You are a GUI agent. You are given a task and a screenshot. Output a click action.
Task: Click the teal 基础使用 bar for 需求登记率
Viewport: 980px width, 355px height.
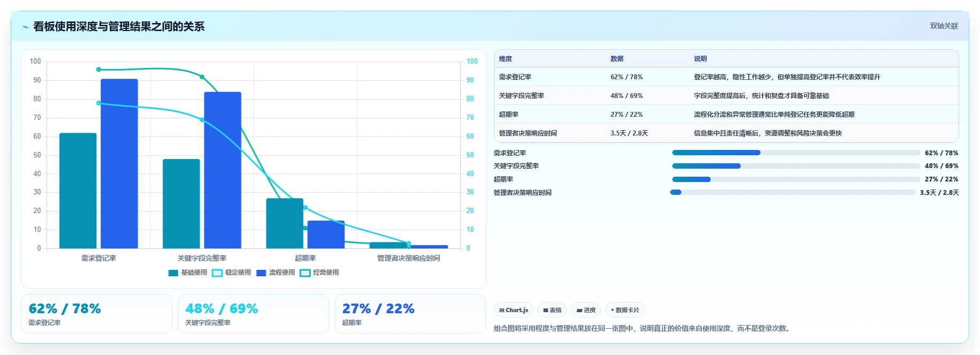(x=78, y=191)
